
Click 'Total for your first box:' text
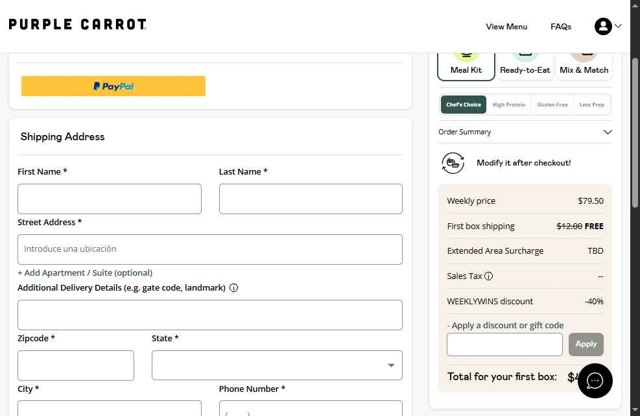(502, 376)
